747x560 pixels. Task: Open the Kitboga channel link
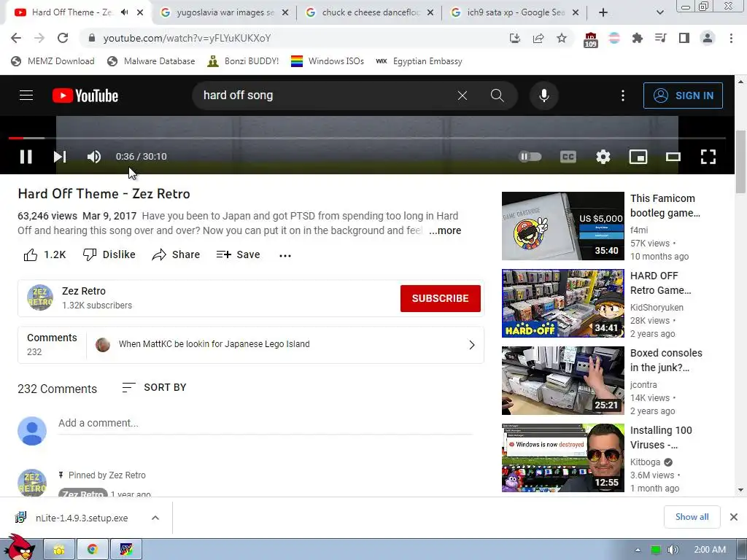click(645, 462)
